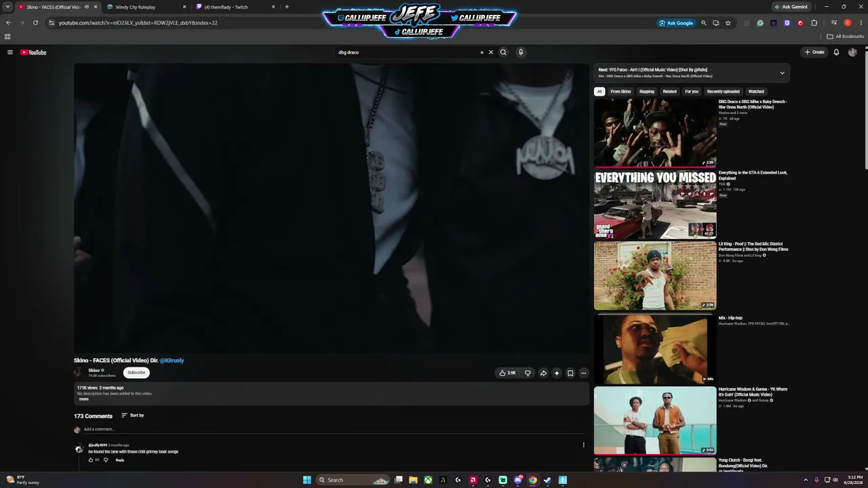Go to YouTube home via logo
This screenshot has width=868, height=488.
point(33,52)
